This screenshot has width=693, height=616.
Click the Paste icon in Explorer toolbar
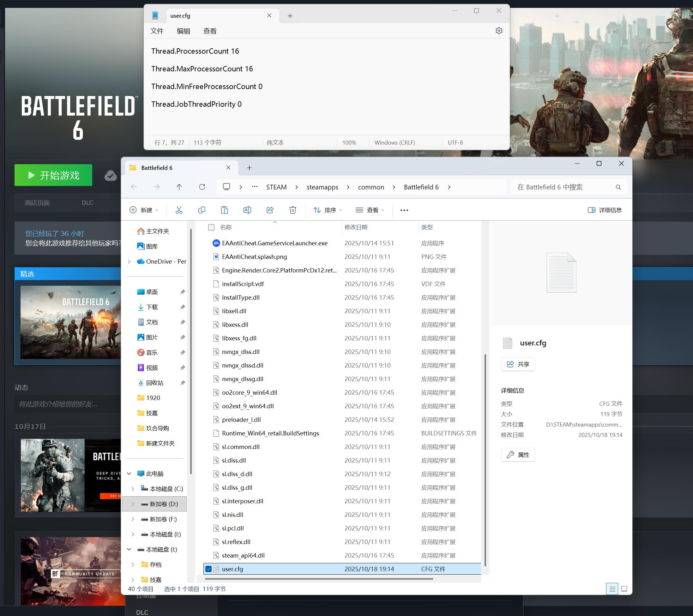(225, 210)
